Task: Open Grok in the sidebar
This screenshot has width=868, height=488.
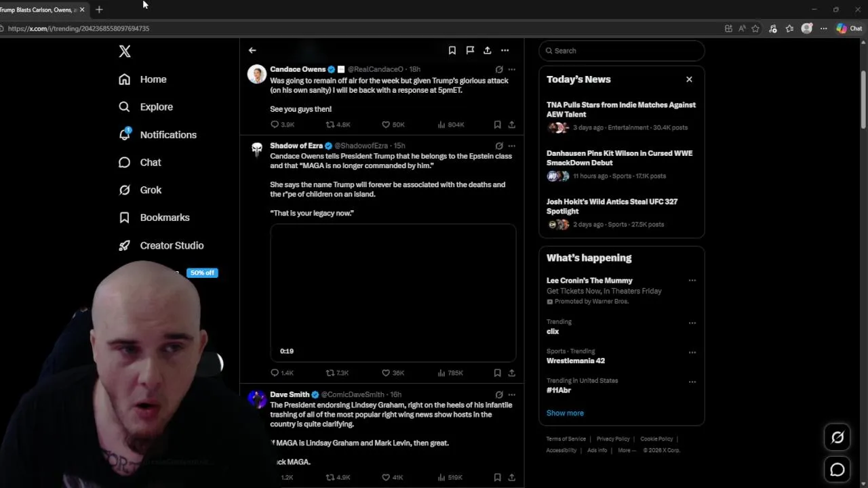Action: pyautogui.click(x=140, y=190)
